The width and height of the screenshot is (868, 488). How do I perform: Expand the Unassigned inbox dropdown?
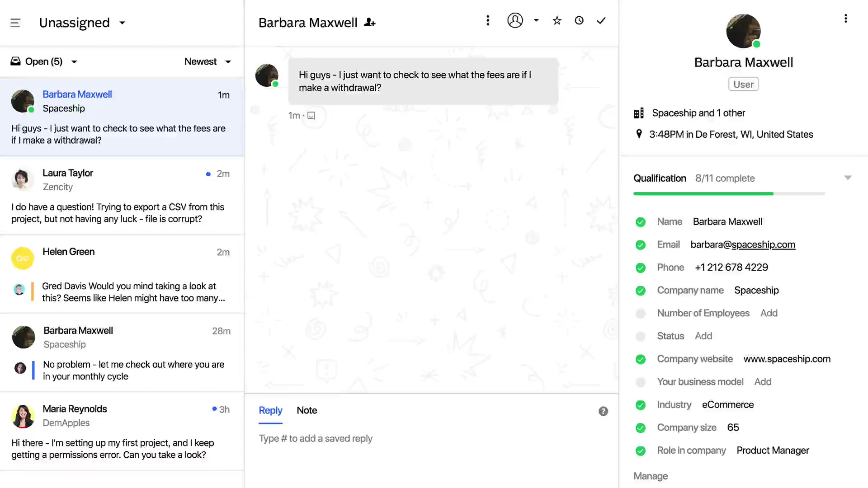122,23
